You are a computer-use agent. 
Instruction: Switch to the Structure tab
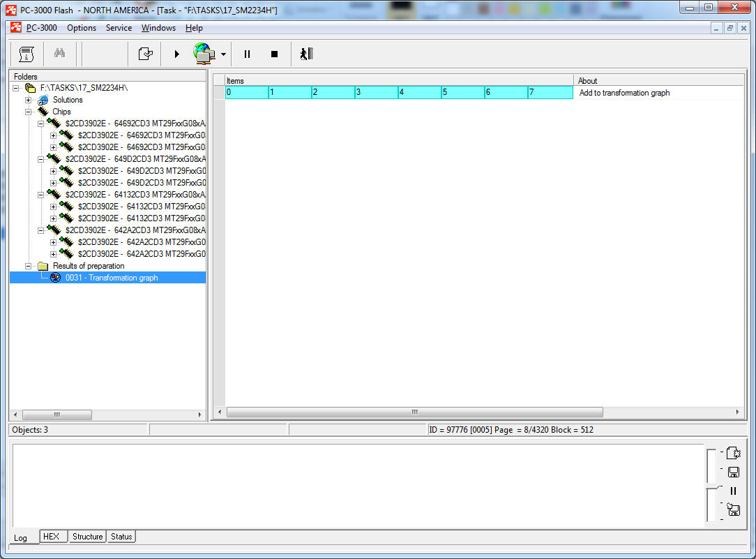pos(88,537)
